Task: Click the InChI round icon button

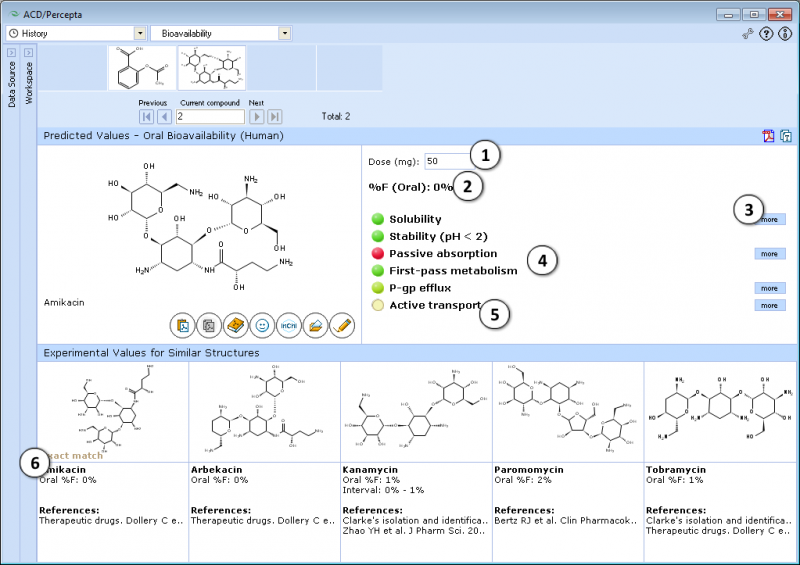Action: (x=287, y=325)
